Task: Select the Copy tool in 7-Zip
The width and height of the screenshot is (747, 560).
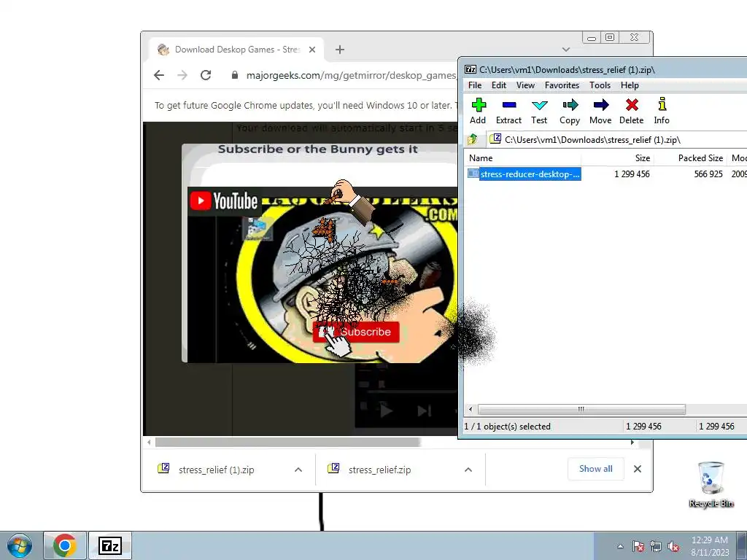Action: point(570,111)
